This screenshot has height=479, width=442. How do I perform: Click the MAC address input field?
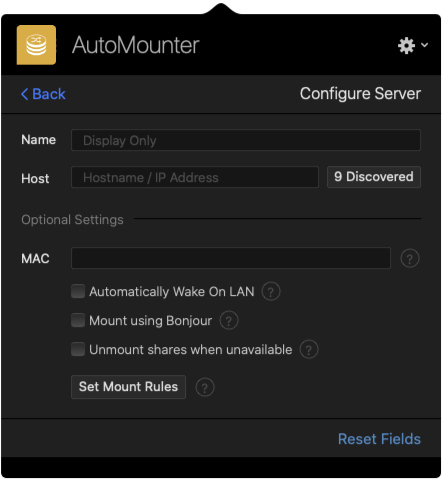coord(231,258)
